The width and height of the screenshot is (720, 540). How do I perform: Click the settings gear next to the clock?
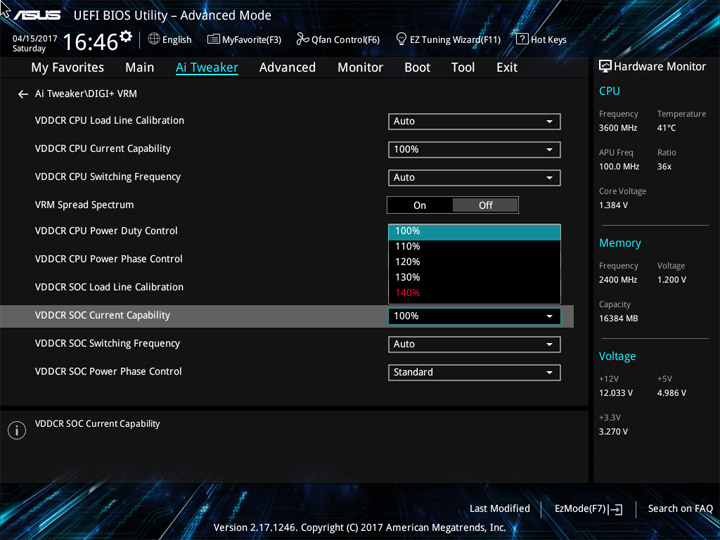(125, 36)
